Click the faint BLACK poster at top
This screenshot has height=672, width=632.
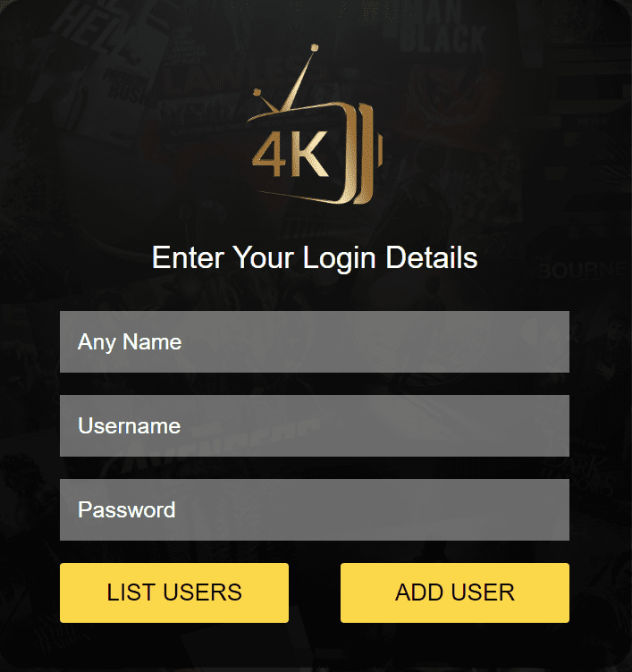442,38
